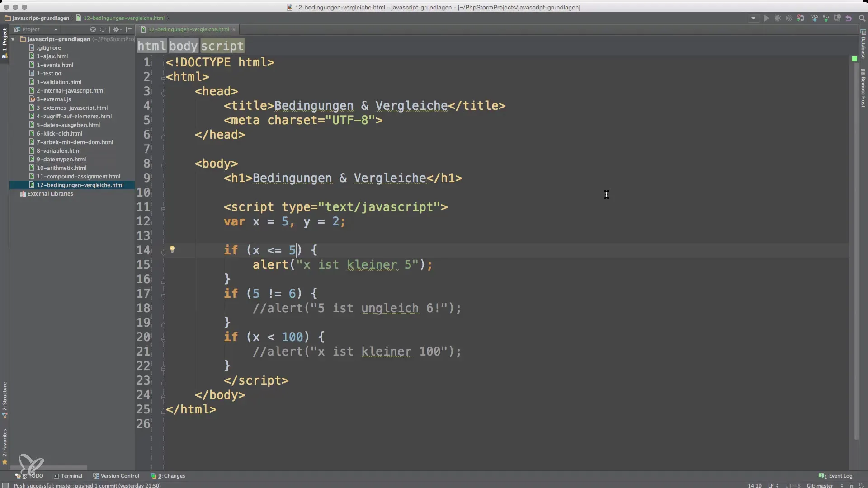
Task: Collapse the head tag fold on line 3
Action: (163, 94)
